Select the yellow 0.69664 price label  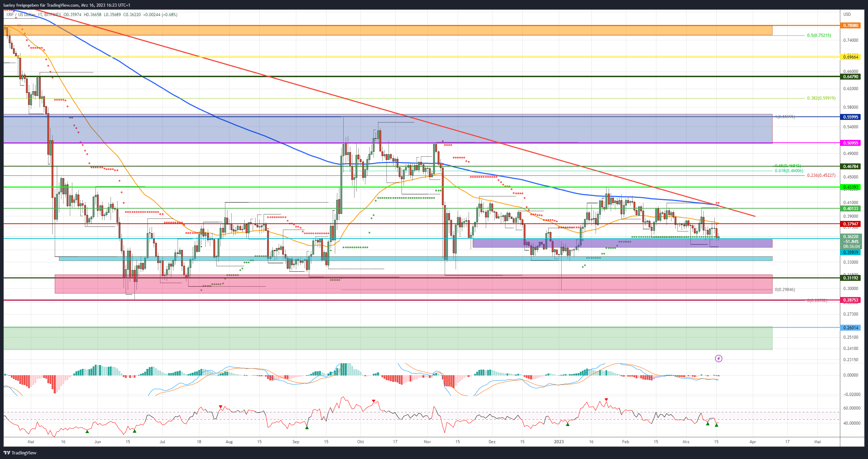point(850,57)
